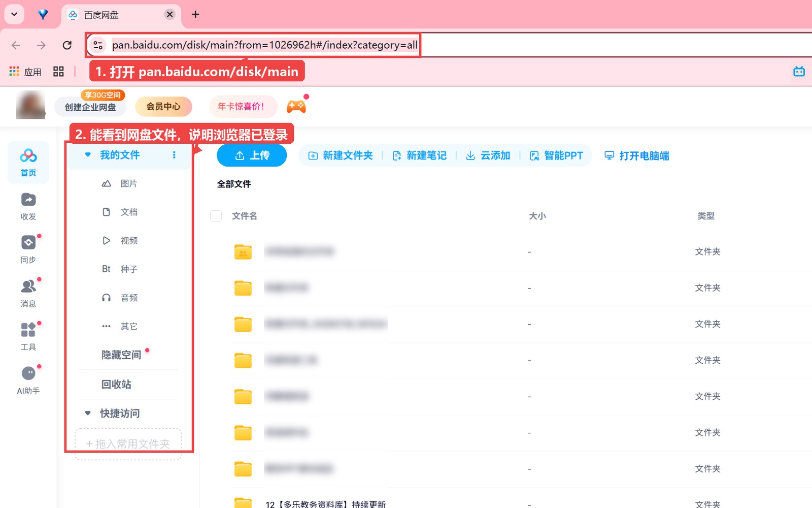Open the 首页 home icon in sidebar

28,162
